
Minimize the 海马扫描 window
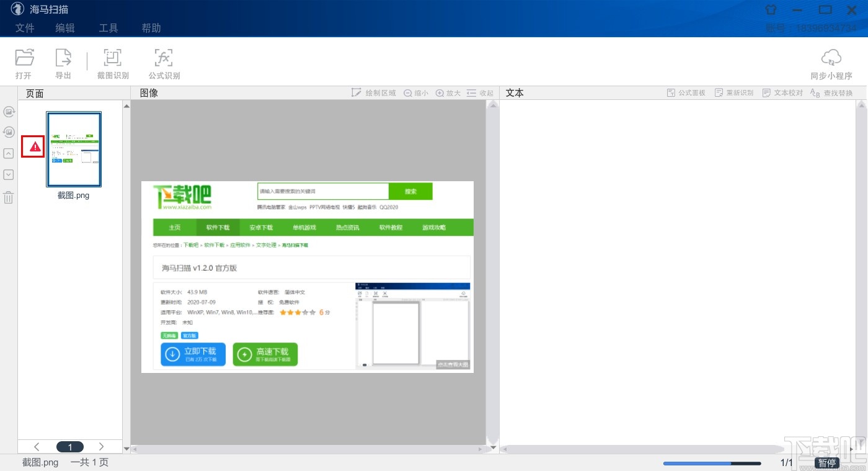pyautogui.click(x=797, y=10)
